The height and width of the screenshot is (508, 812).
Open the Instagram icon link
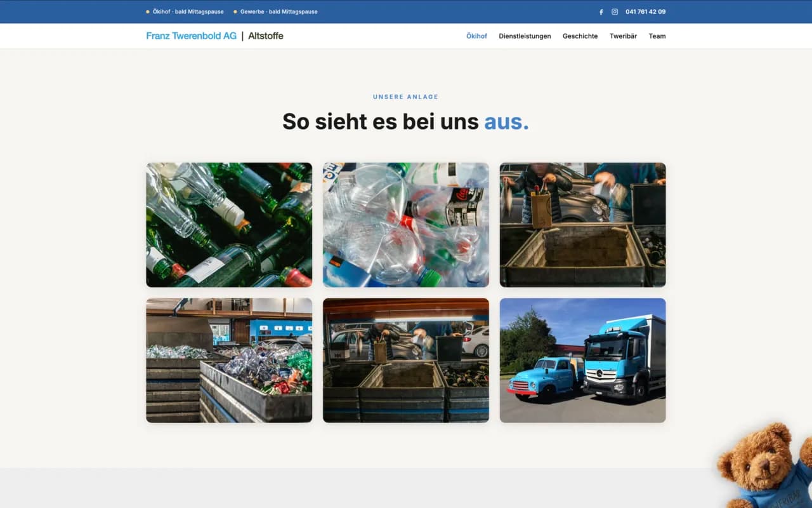[615, 12]
